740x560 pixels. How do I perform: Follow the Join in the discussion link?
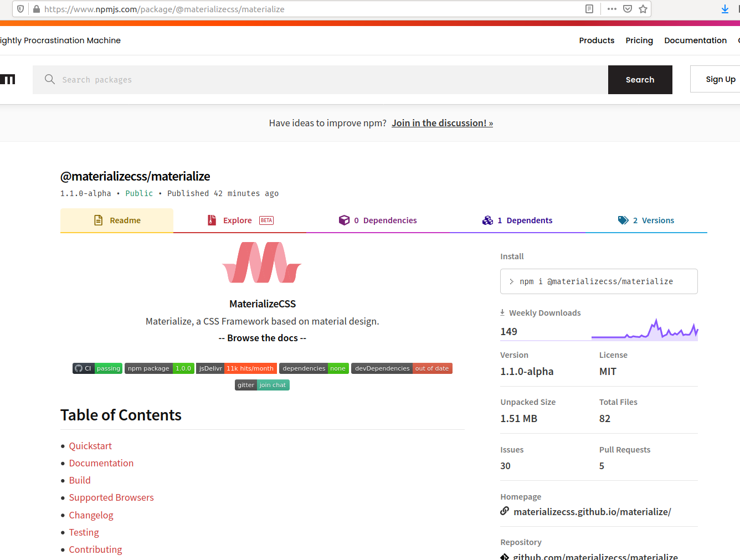pyautogui.click(x=442, y=123)
